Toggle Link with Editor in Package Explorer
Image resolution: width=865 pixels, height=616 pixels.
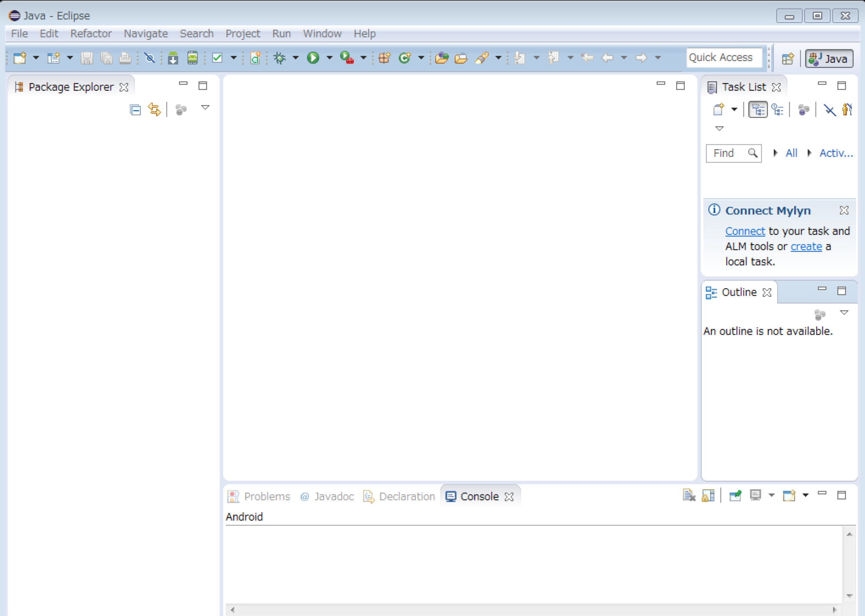coord(154,109)
